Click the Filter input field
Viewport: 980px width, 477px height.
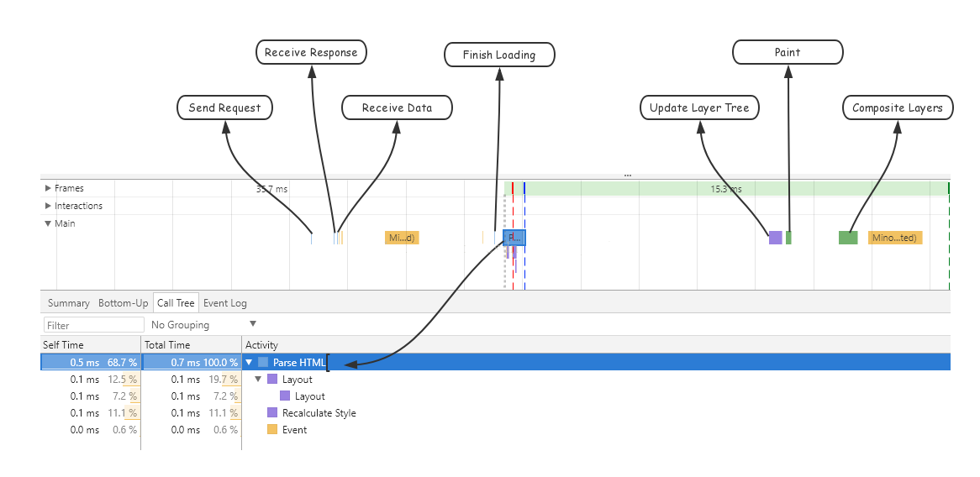pyautogui.click(x=94, y=325)
